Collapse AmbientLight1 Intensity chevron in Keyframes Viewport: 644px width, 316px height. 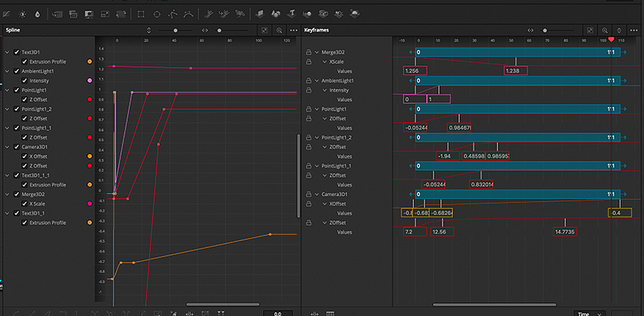(x=324, y=90)
